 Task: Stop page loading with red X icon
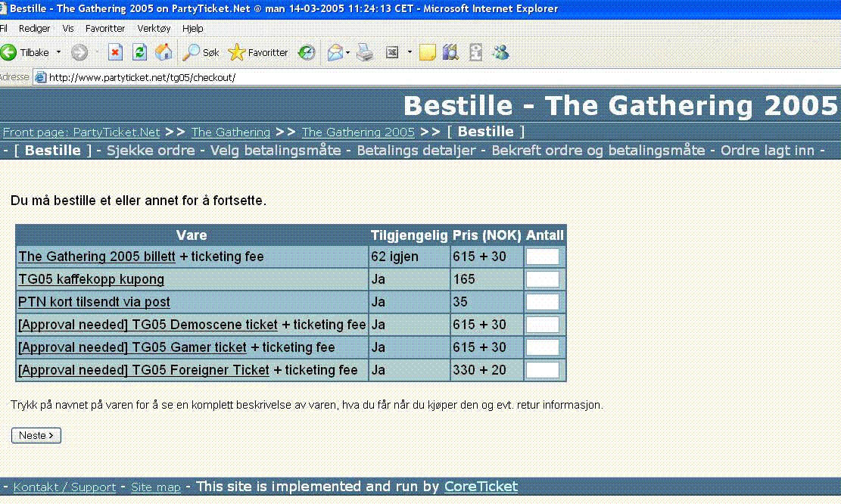coord(115,52)
